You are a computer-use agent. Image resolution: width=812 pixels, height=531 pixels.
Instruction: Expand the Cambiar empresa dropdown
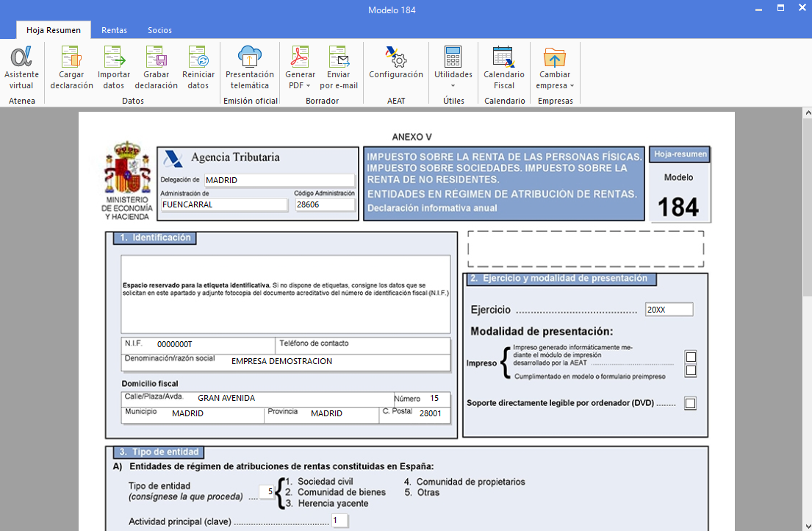[x=555, y=80]
